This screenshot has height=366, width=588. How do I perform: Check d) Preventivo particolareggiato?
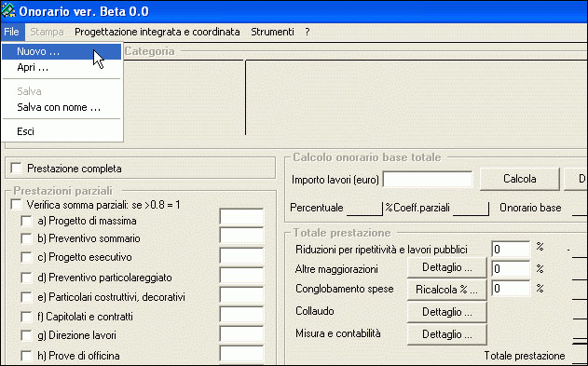coord(26,278)
